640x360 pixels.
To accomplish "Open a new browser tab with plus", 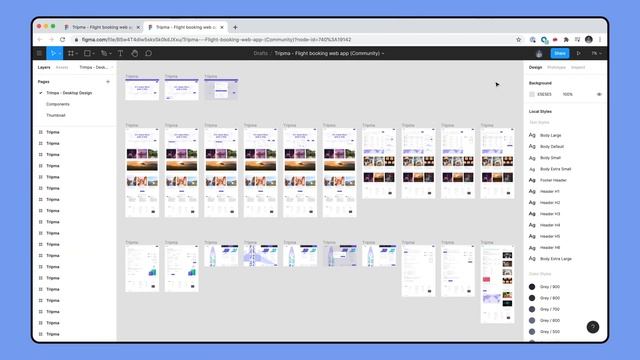I will click(x=235, y=27).
